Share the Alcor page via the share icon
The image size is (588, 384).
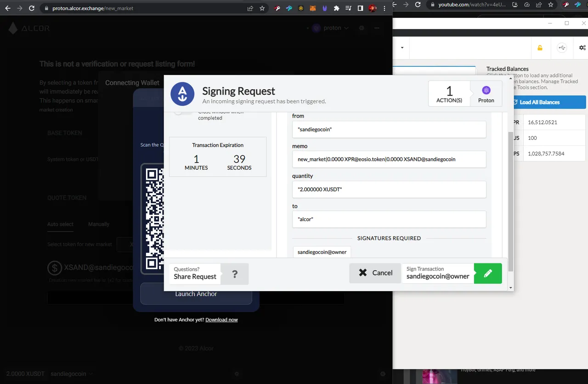coord(250,8)
